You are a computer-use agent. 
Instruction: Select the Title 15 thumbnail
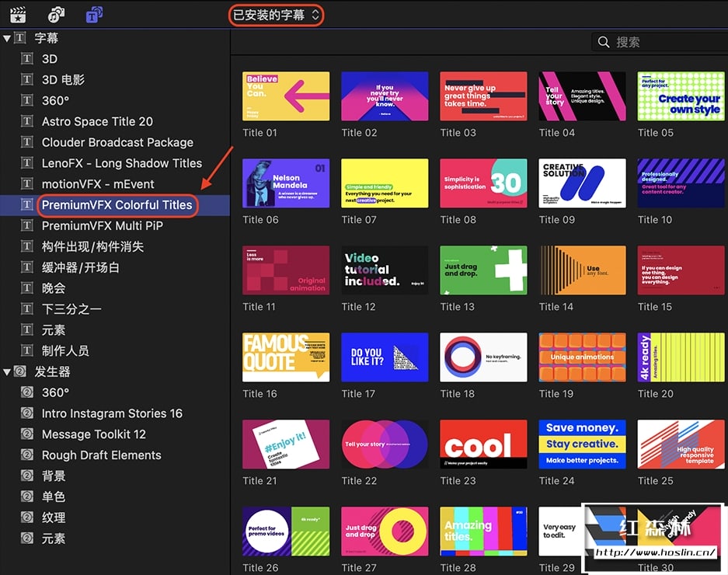(681, 270)
